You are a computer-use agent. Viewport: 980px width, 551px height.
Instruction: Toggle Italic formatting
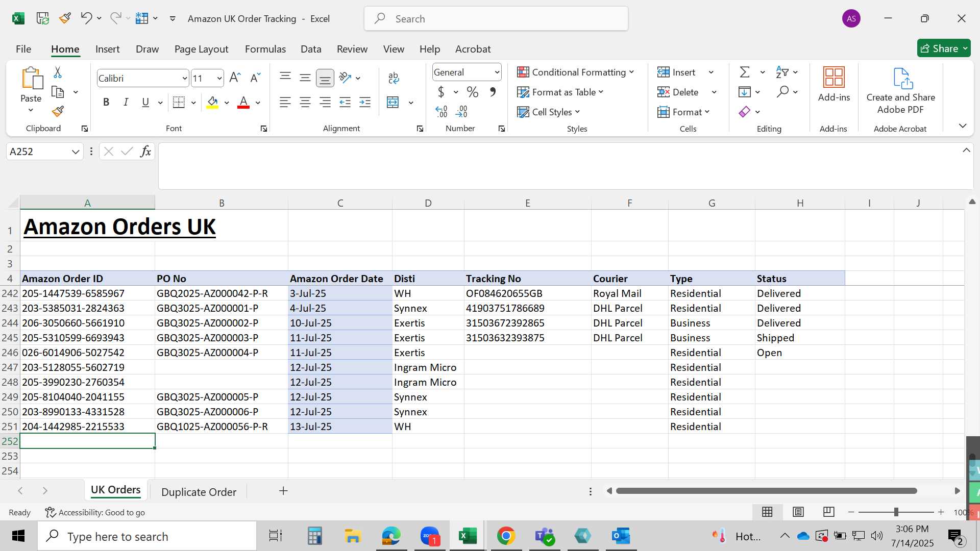(126, 102)
